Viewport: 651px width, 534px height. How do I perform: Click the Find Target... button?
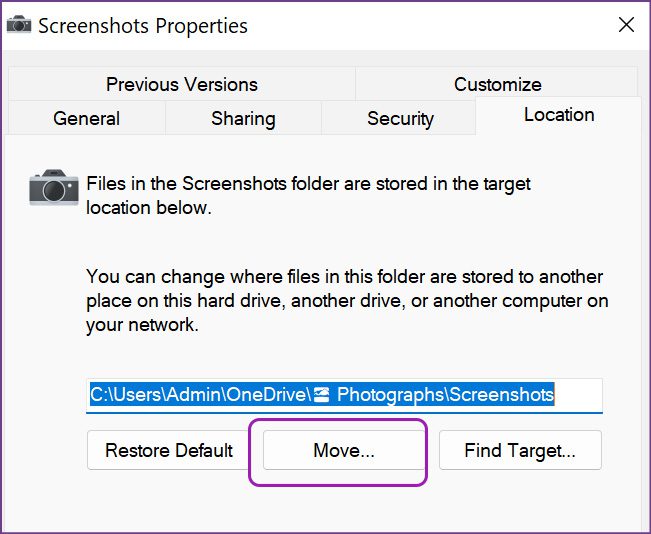coord(520,451)
